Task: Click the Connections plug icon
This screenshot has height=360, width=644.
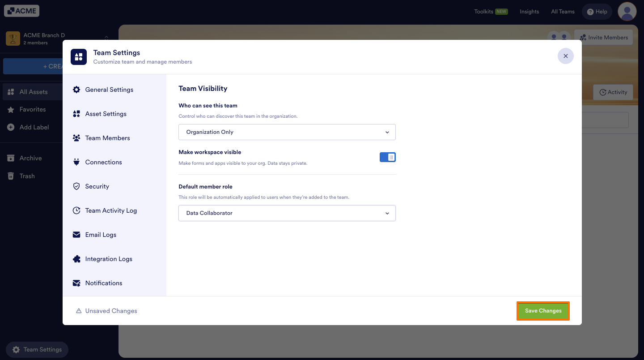Action: pyautogui.click(x=76, y=162)
